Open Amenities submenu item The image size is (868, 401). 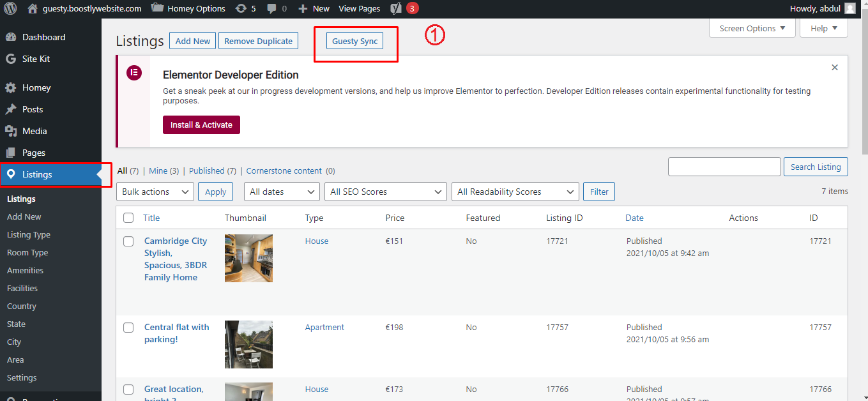coord(26,270)
